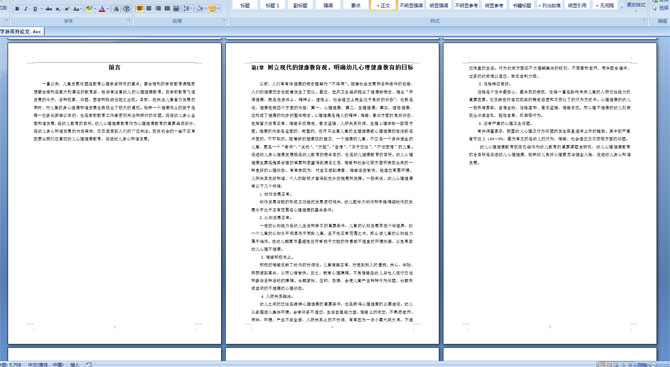Center align paragraph text

click(x=149, y=9)
